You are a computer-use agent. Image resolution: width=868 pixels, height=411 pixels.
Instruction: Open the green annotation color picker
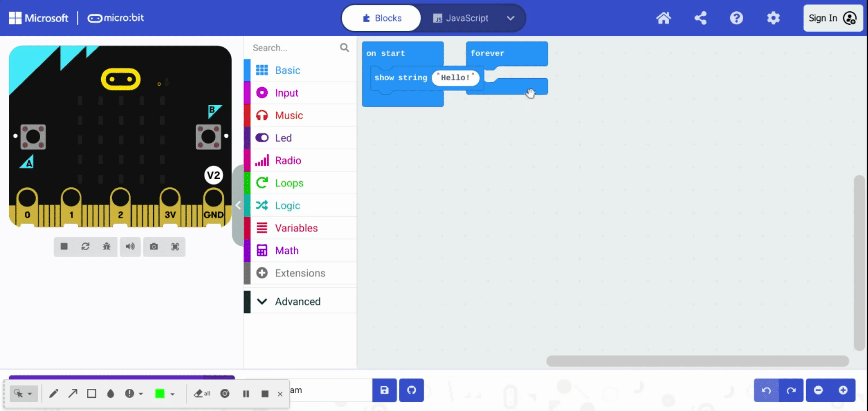165,393
